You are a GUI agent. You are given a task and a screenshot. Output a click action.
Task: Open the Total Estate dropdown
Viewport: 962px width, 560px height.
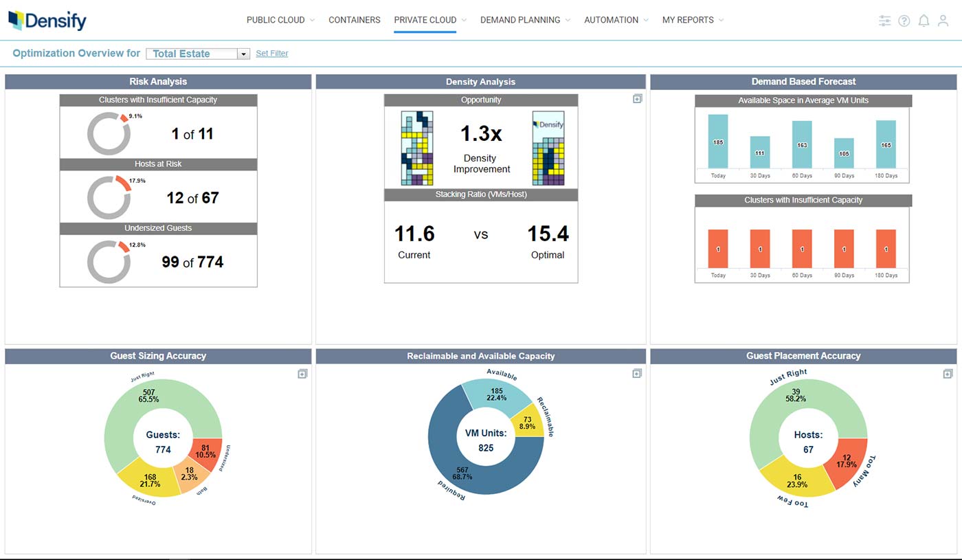[x=198, y=54]
